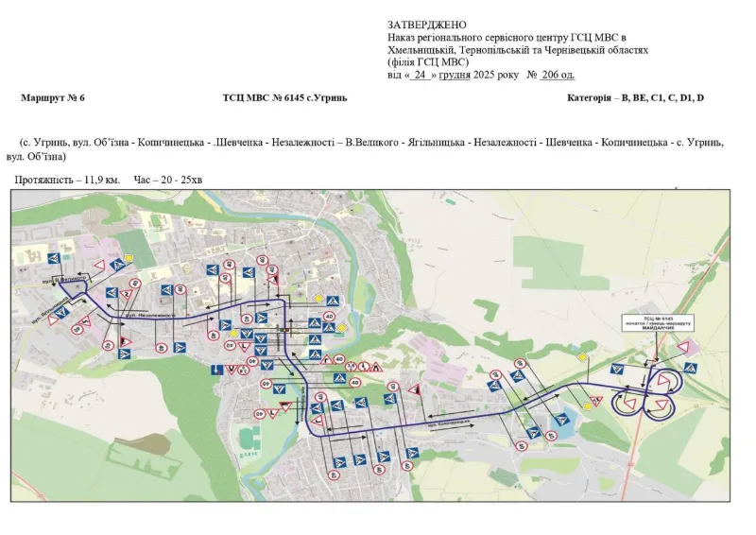Select the pedestrian crossing sign east of the ТСЦ loops
This screenshot has height=535, width=756.
point(691,368)
